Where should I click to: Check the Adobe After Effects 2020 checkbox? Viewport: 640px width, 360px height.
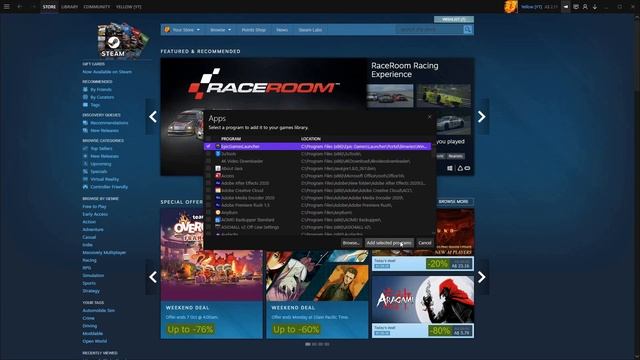[209, 183]
